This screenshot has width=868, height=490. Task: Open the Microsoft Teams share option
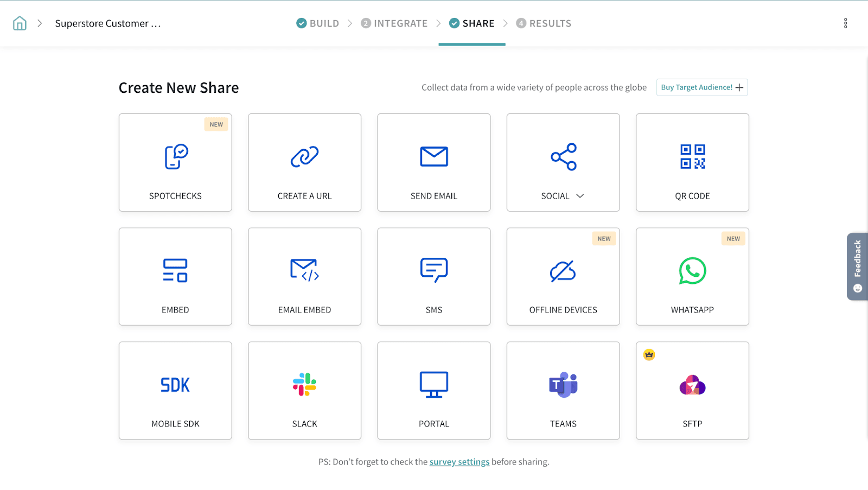tap(563, 385)
